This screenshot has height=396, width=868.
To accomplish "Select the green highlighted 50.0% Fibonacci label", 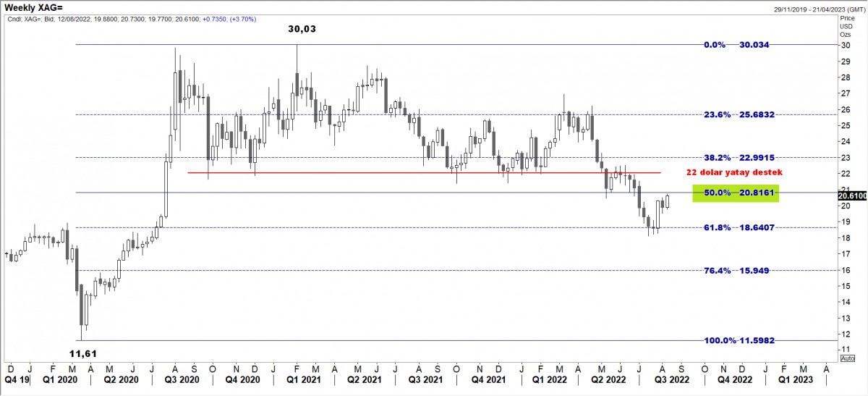I will point(735,193).
